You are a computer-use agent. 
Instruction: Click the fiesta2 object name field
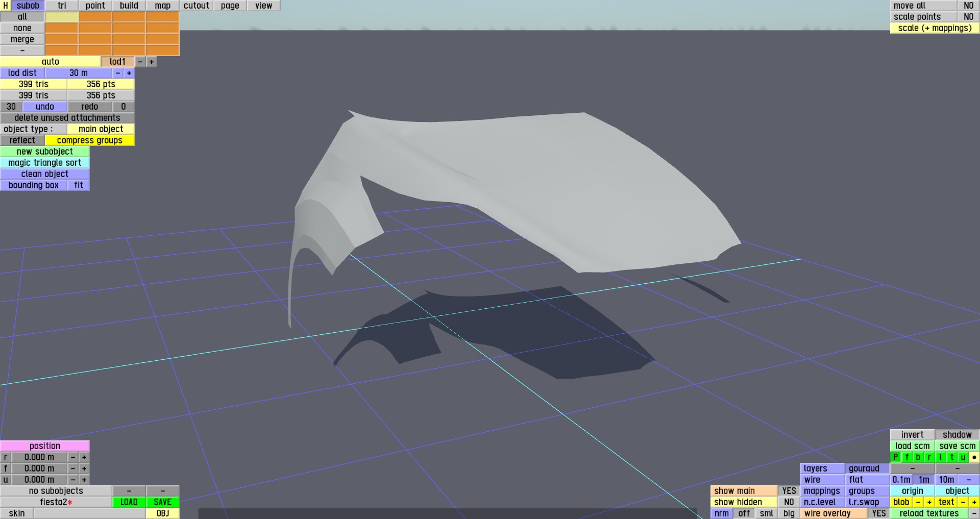point(56,502)
